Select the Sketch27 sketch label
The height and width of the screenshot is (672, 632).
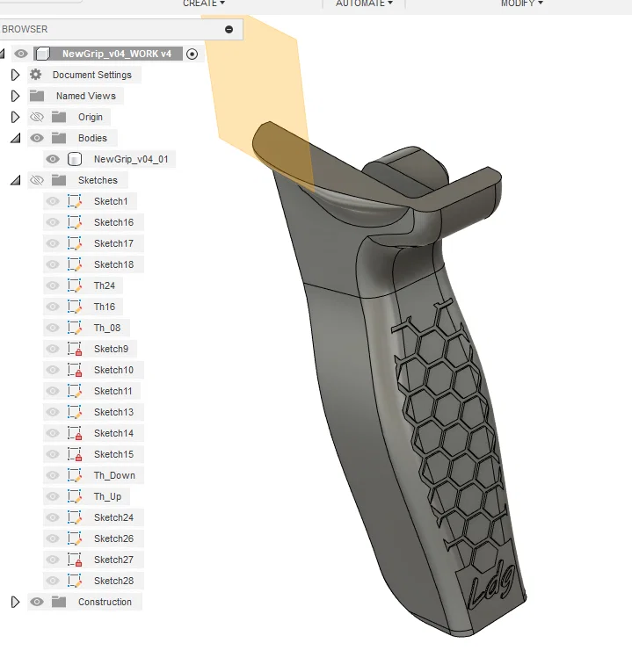click(x=113, y=560)
